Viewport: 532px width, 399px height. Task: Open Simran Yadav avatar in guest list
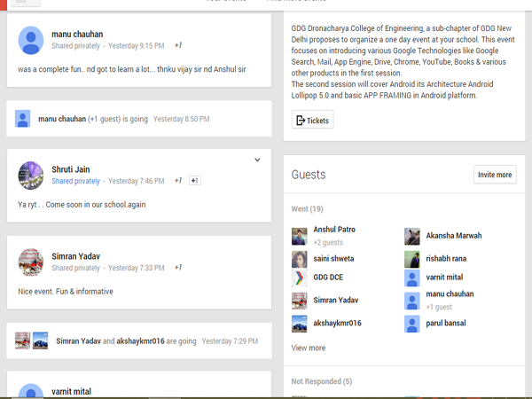coord(300,301)
